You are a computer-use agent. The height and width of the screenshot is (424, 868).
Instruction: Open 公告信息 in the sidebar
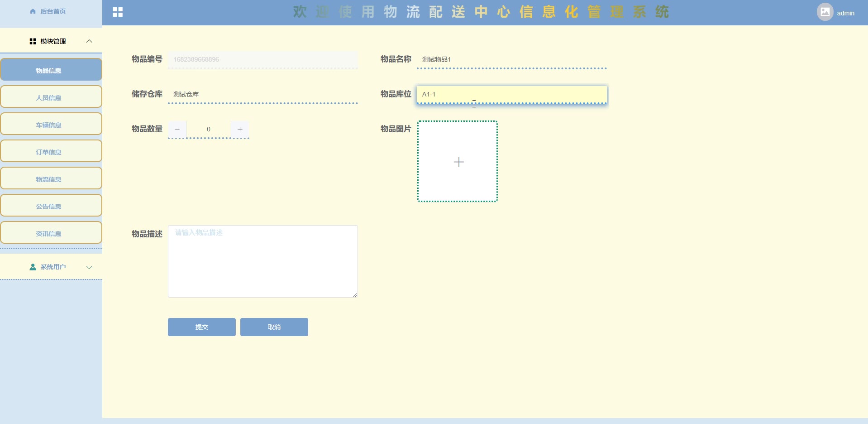(51, 206)
